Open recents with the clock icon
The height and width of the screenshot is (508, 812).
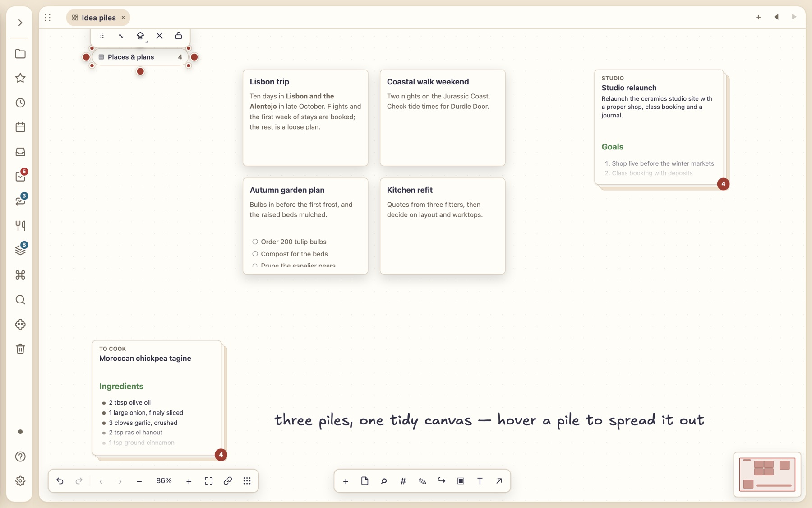pos(20,103)
